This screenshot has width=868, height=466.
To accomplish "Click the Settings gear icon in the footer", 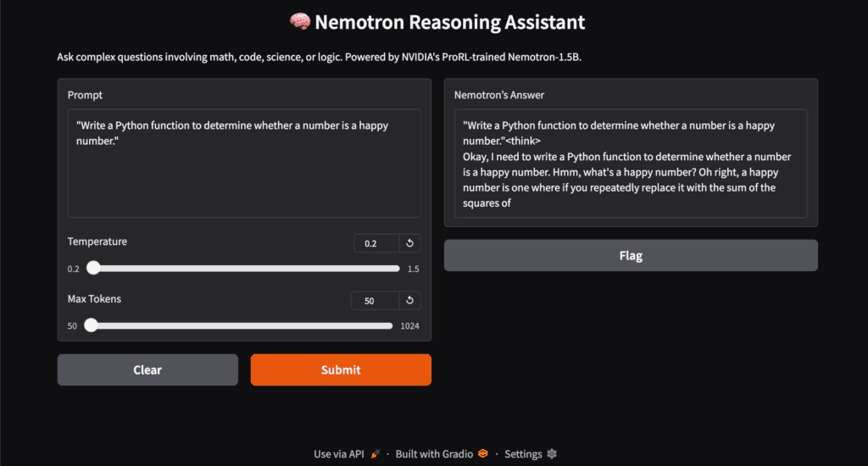I will tap(551, 454).
